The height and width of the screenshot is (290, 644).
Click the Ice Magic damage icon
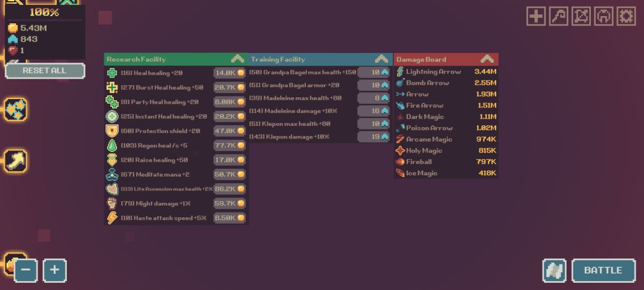pos(400,173)
